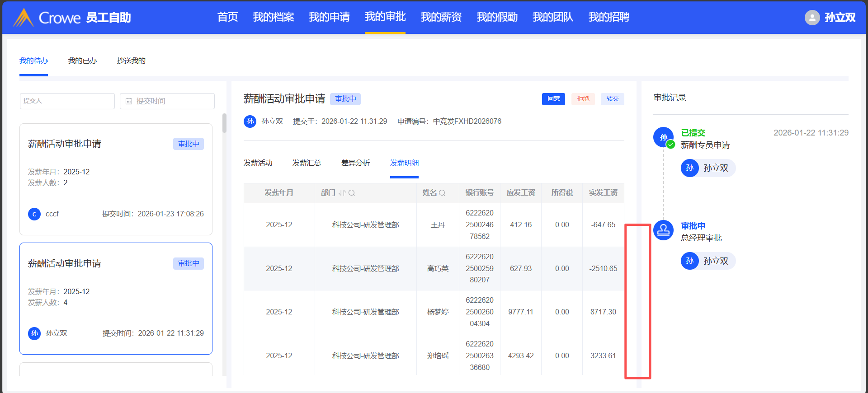Image resolution: width=868 pixels, height=393 pixels.
Task: Click the 转交 transfer button
Action: tap(612, 99)
